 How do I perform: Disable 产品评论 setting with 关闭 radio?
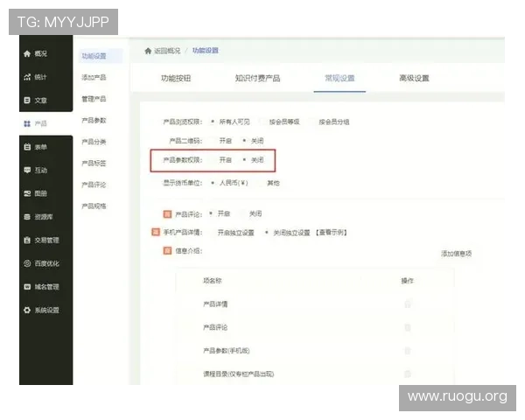coord(242,213)
